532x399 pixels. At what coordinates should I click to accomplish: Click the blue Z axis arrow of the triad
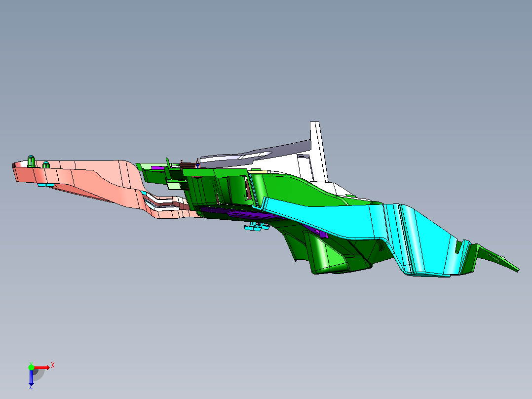point(31,378)
